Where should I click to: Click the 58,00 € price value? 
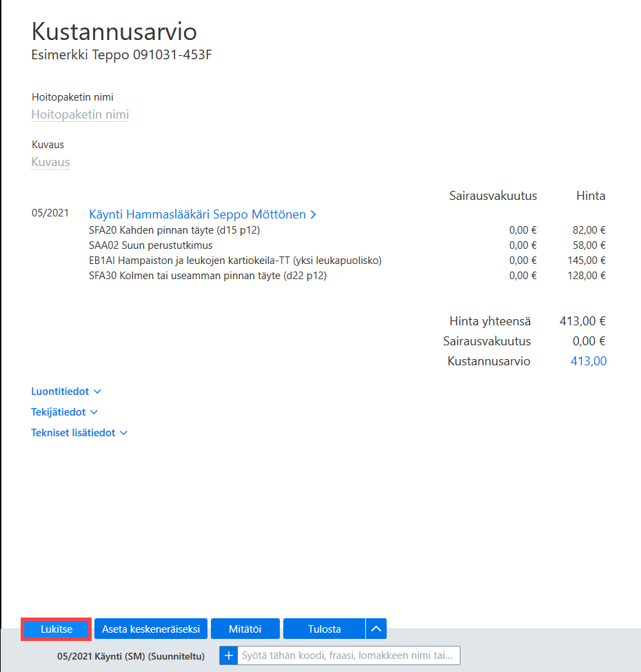pos(589,245)
